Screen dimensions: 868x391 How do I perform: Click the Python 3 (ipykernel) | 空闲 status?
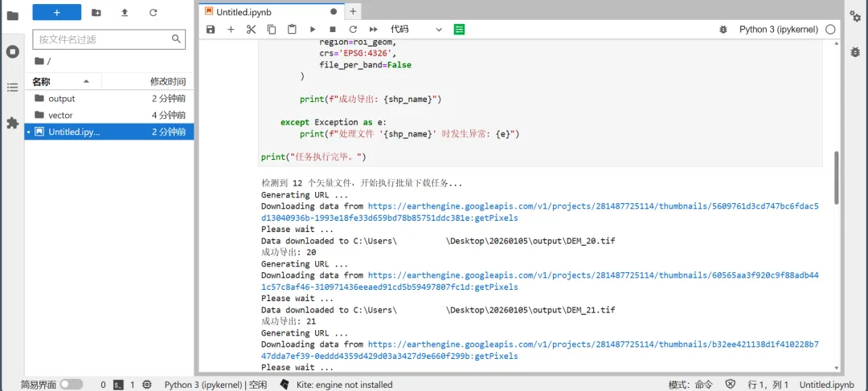(x=215, y=385)
